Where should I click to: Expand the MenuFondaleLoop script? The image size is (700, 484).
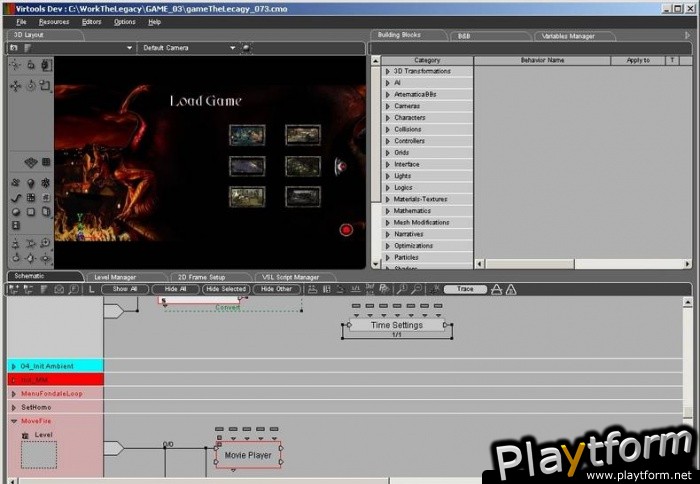coord(13,394)
